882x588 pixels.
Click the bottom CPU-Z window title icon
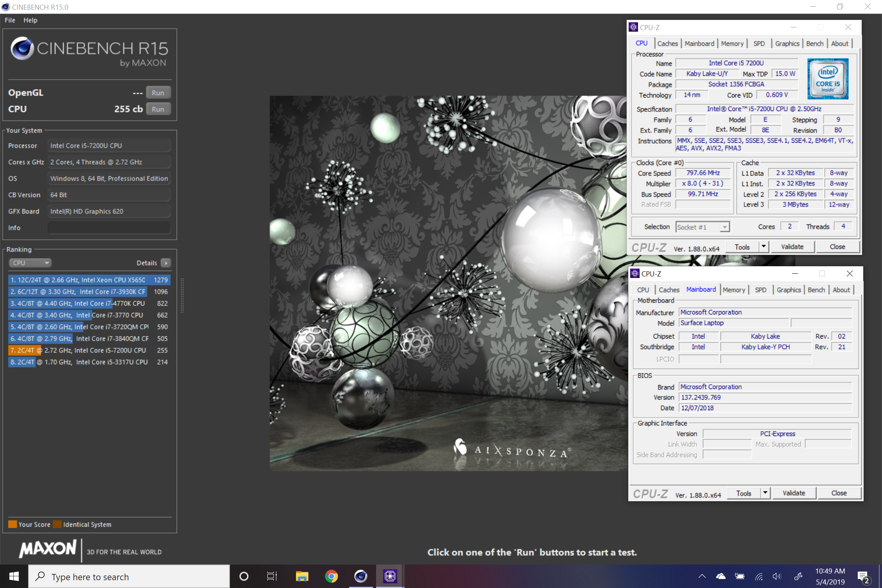[635, 273]
